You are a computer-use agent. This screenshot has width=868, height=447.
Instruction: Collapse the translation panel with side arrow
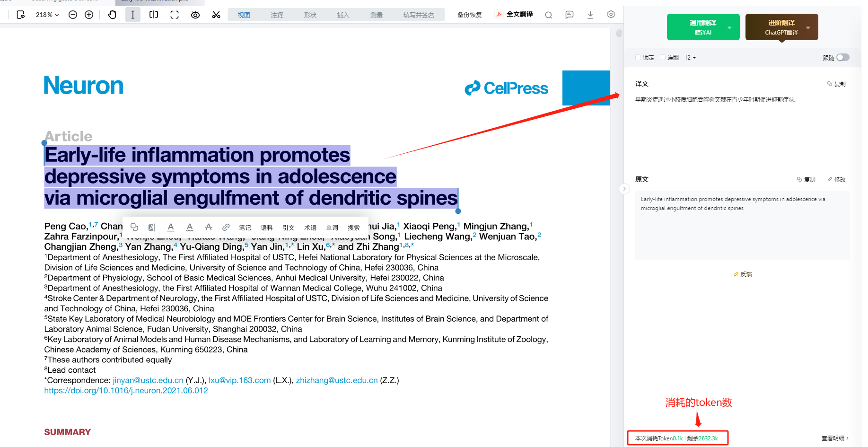click(x=624, y=189)
